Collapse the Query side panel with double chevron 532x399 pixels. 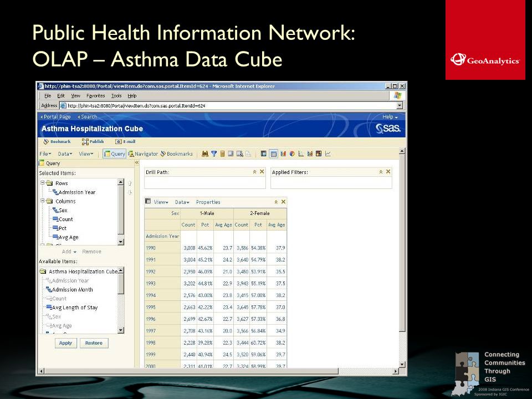point(137,163)
